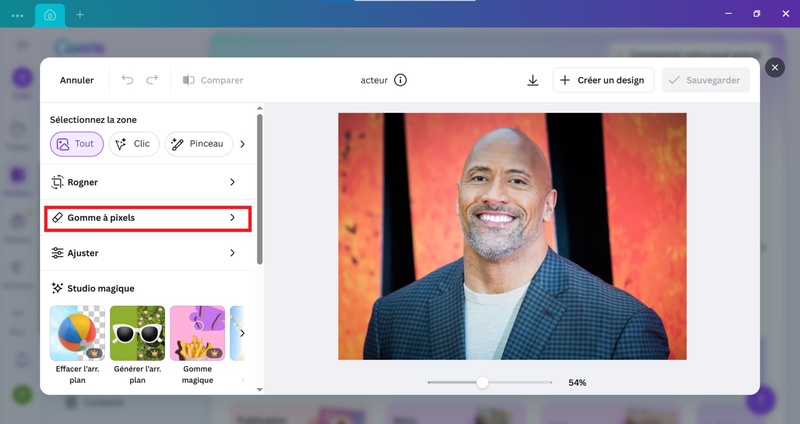This screenshot has height=424, width=800.
Task: Click the scroll down arrow of the panel
Action: point(260,390)
